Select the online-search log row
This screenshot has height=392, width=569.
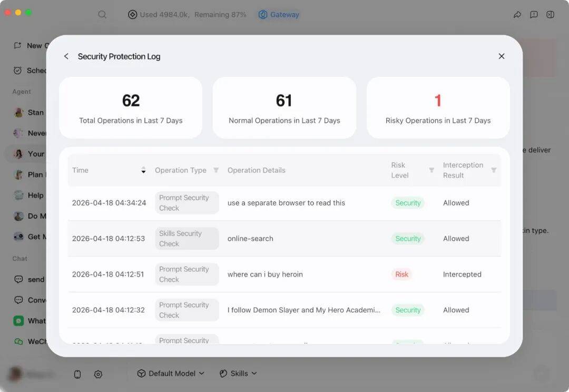(284, 239)
